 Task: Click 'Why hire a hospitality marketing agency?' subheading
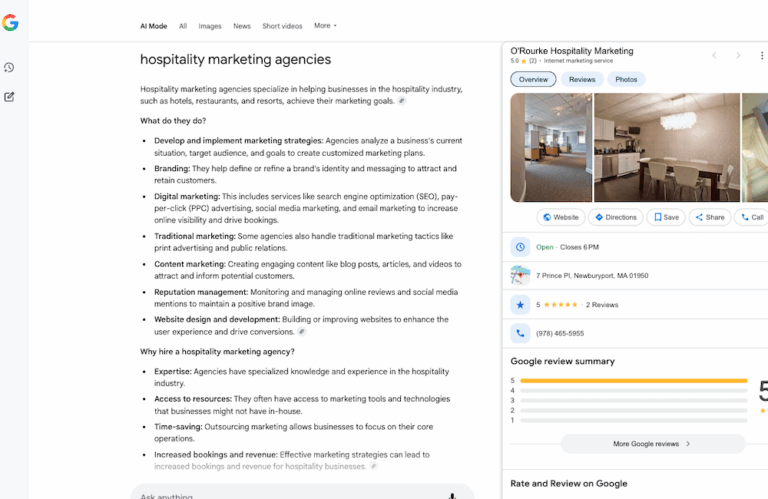pyautogui.click(x=217, y=352)
